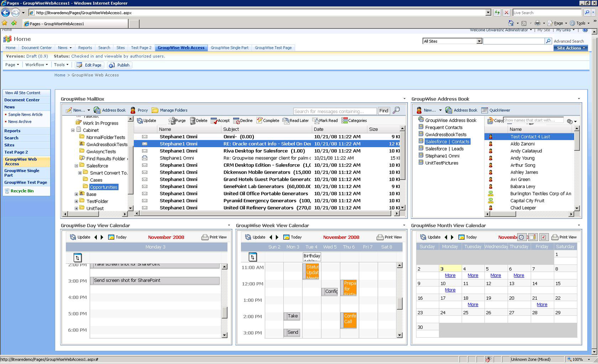Viewport: 598px width, 364px height.
Task: Expand the Base folder node
Action: coord(76,194)
